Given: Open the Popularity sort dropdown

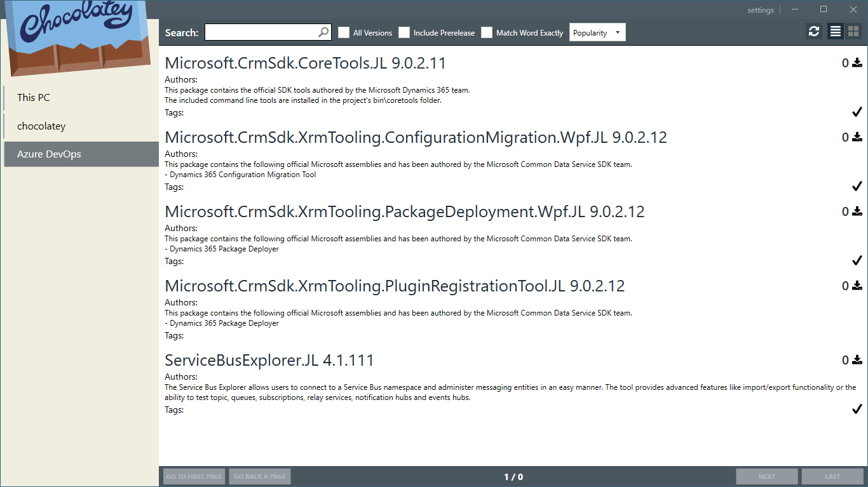Looking at the screenshot, I should coord(597,32).
